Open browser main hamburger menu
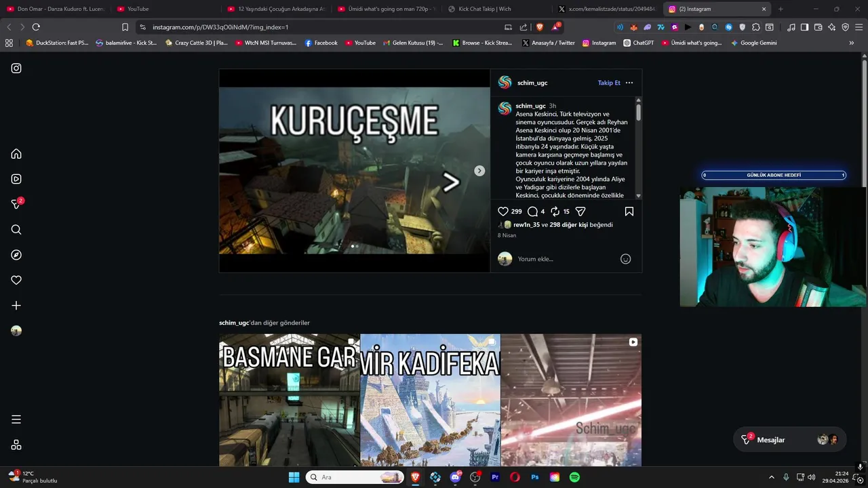Screen dimensions: 868x488 point(859,27)
